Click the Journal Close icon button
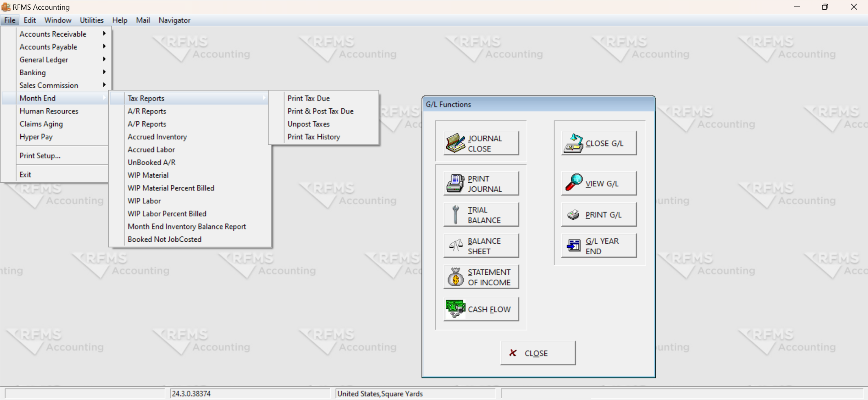This screenshot has width=868, height=400. pos(480,143)
